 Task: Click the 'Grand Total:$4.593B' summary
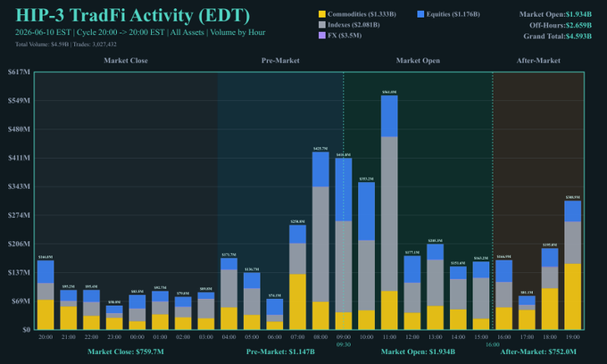(x=557, y=36)
